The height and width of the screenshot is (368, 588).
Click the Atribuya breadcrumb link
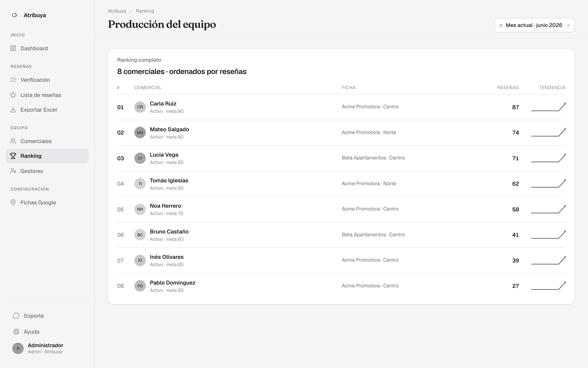coord(117,11)
